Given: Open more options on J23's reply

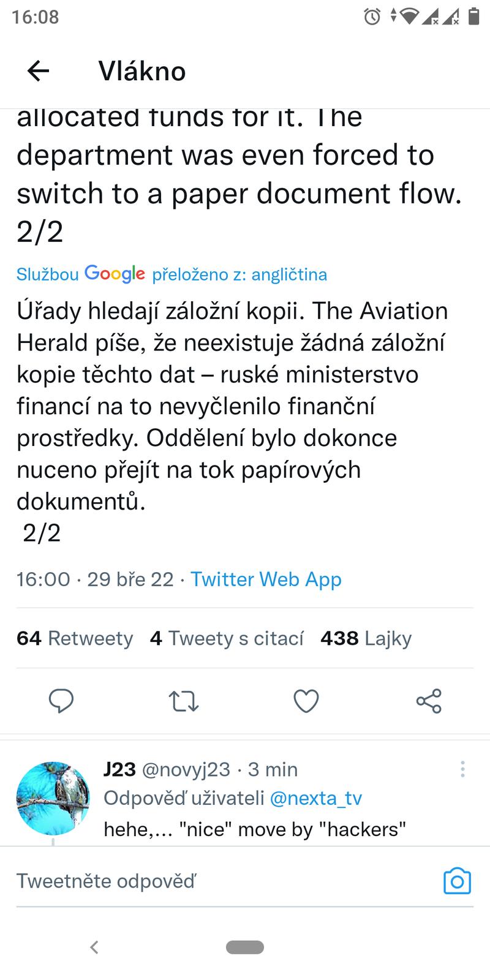Looking at the screenshot, I should point(462,769).
